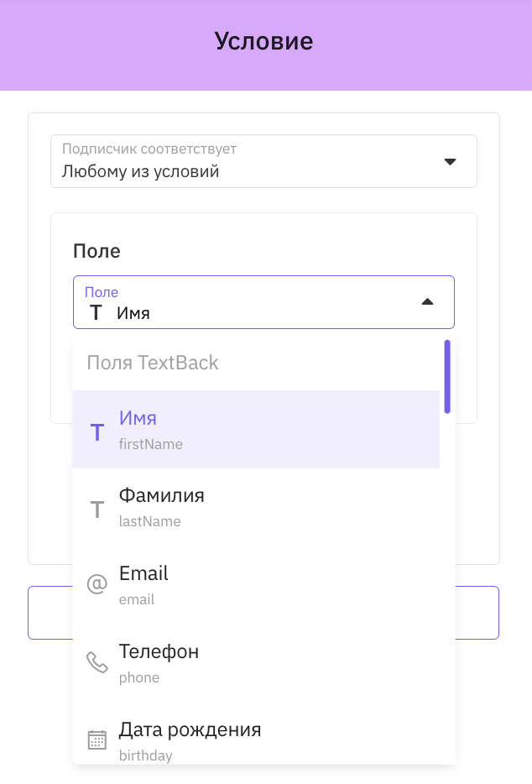Click the phone handset icon beside Телефон
The height and width of the screenshot is (784, 532).
tap(97, 662)
